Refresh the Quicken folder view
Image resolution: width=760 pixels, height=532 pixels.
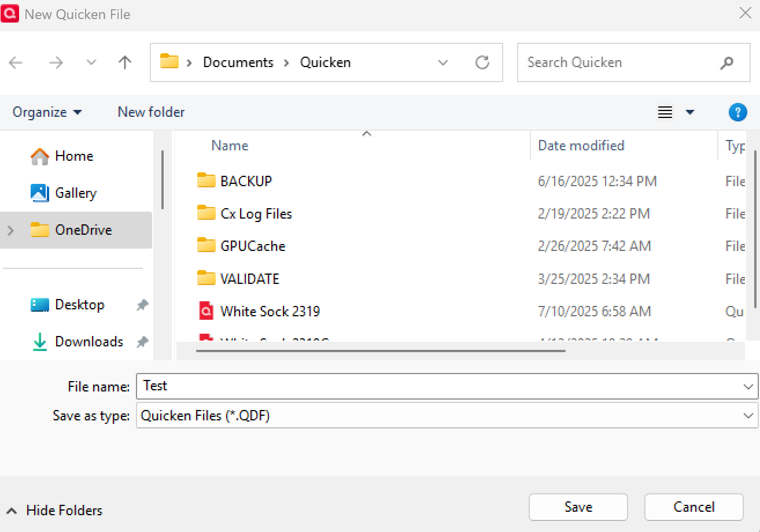(x=482, y=62)
